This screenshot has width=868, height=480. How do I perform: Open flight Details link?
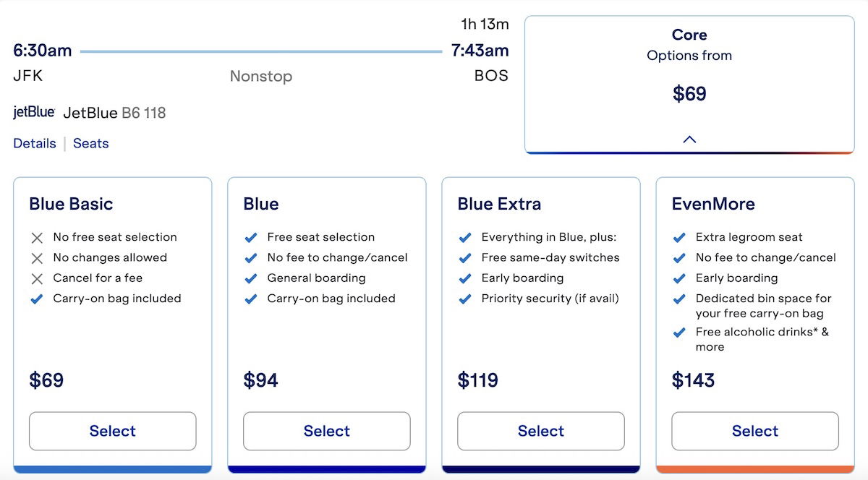[x=35, y=143]
